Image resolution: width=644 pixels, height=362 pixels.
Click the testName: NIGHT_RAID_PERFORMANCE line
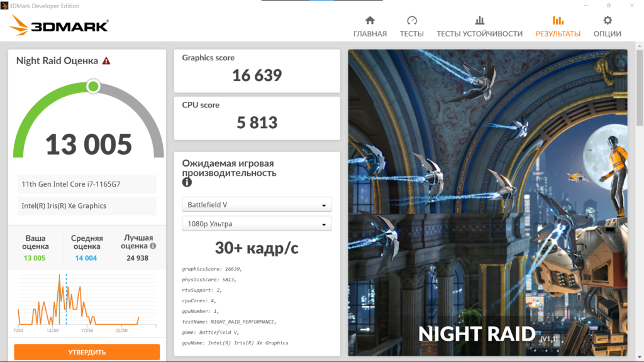[229, 322]
